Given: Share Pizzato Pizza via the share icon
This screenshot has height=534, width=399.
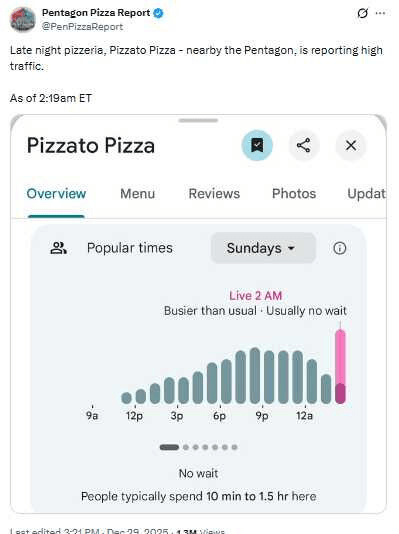Looking at the screenshot, I should tap(303, 145).
